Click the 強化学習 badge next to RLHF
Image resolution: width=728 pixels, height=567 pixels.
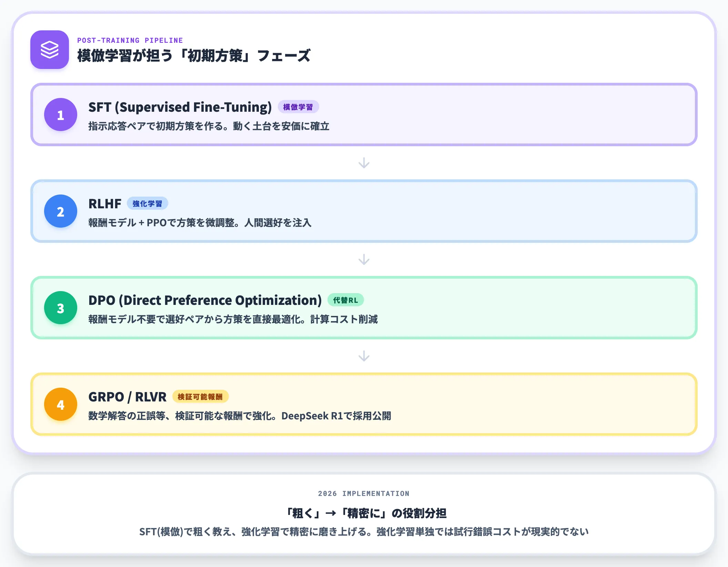[148, 203]
